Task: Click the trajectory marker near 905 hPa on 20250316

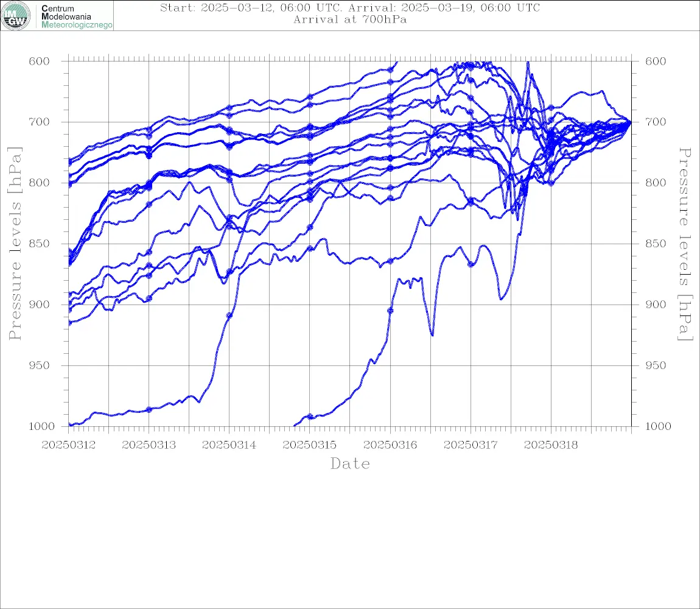Action: click(x=390, y=311)
